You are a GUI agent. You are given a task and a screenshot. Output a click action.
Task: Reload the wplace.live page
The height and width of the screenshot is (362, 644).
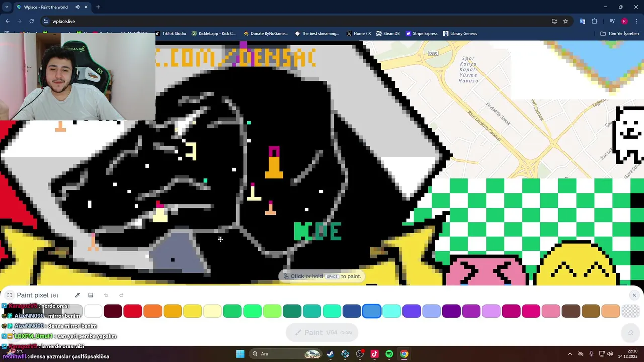31,21
